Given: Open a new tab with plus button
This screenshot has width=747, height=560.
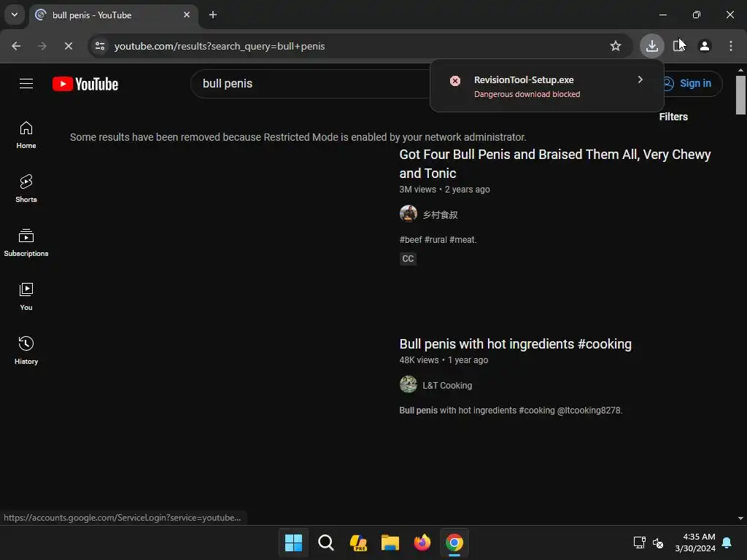Looking at the screenshot, I should tap(213, 15).
